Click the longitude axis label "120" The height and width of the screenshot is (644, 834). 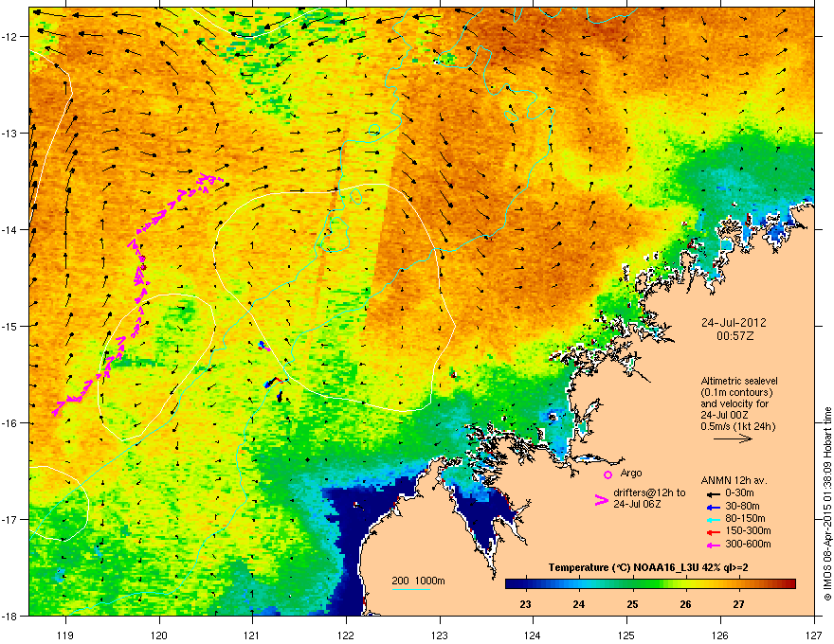point(159,635)
